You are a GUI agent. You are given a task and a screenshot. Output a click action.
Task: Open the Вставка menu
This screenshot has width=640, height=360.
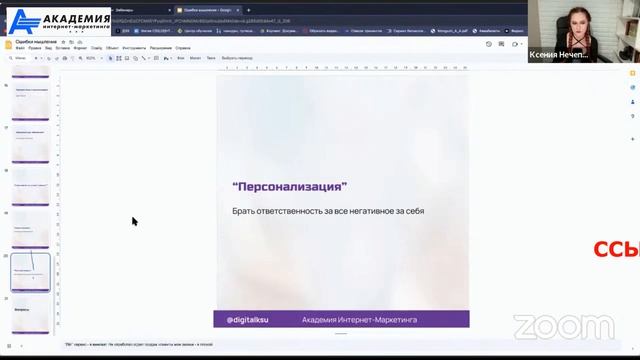click(62, 48)
